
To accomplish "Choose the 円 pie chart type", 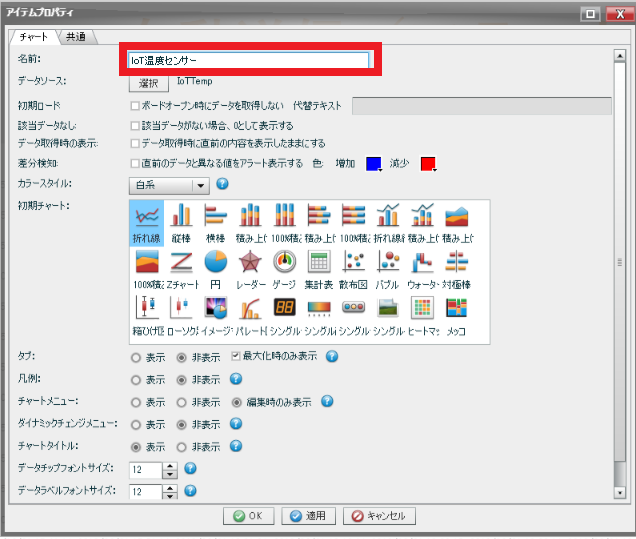I will 215,270.
